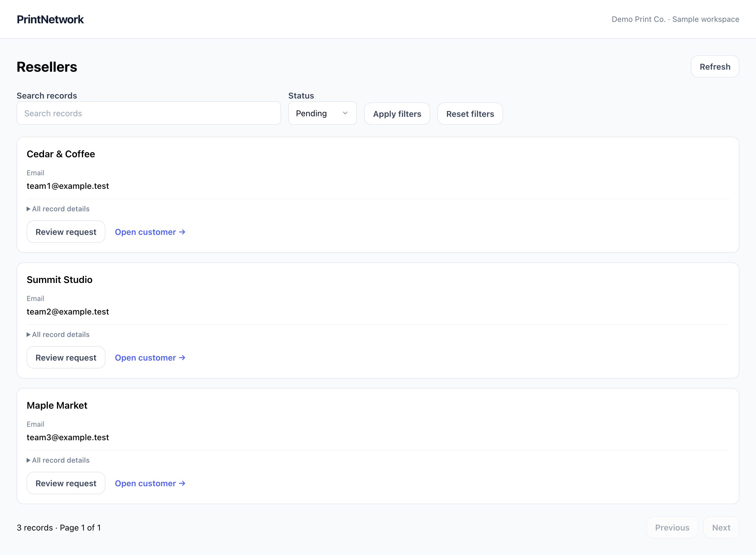Image resolution: width=756 pixels, height=555 pixels.
Task: Open customer link for Summit Studio
Action: (150, 358)
